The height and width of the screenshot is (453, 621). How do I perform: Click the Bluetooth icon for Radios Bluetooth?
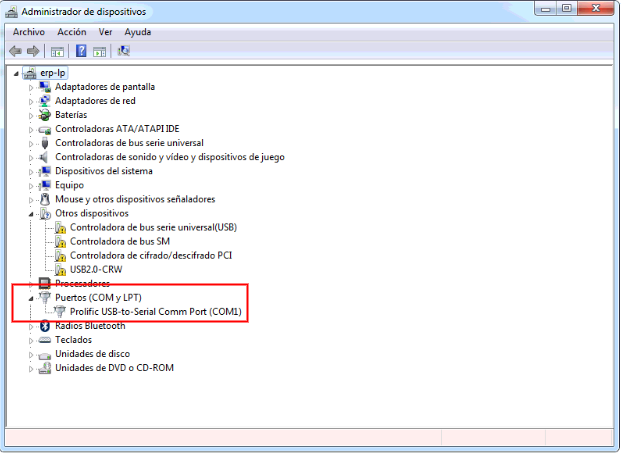click(45, 326)
